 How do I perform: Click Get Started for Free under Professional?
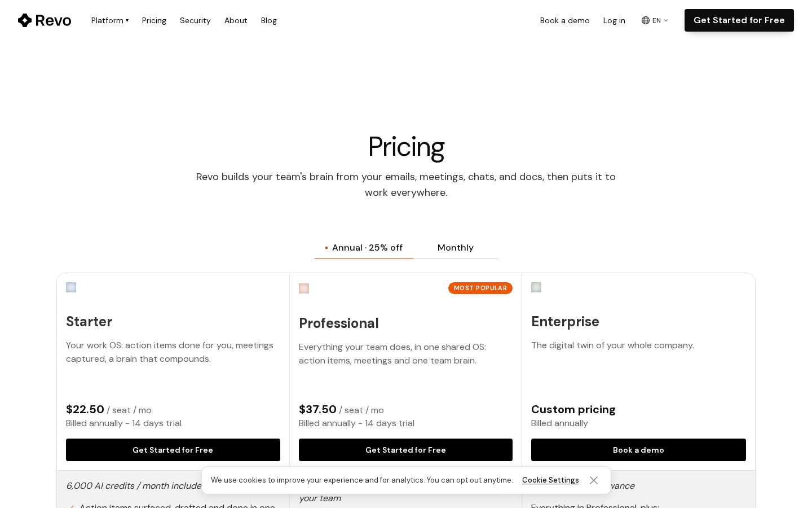[x=405, y=450]
